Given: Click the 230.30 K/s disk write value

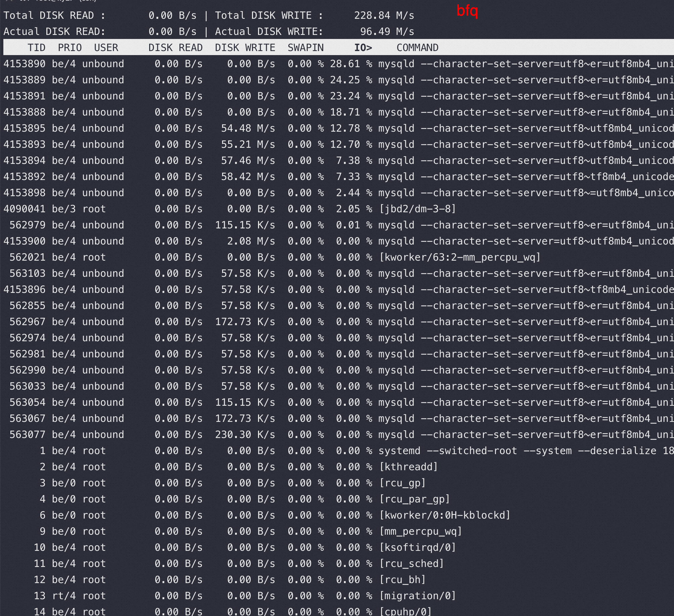Looking at the screenshot, I should click(245, 435).
